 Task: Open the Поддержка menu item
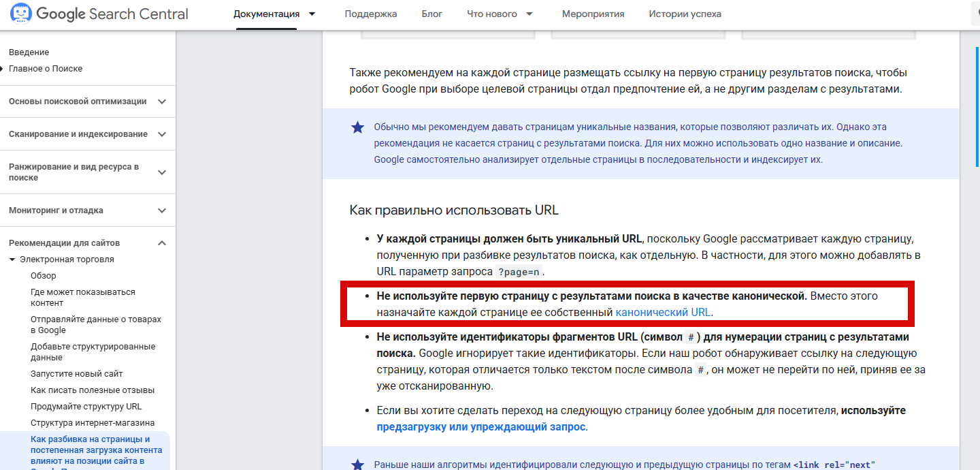371,14
